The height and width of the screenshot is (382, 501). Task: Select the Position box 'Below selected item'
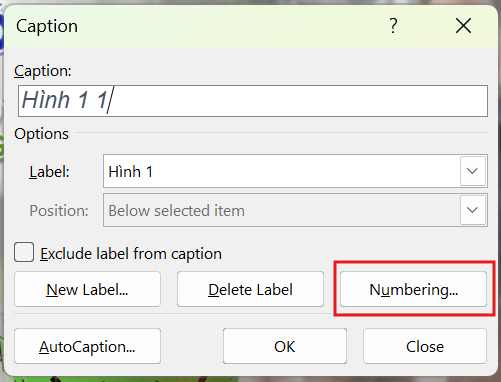click(x=295, y=210)
